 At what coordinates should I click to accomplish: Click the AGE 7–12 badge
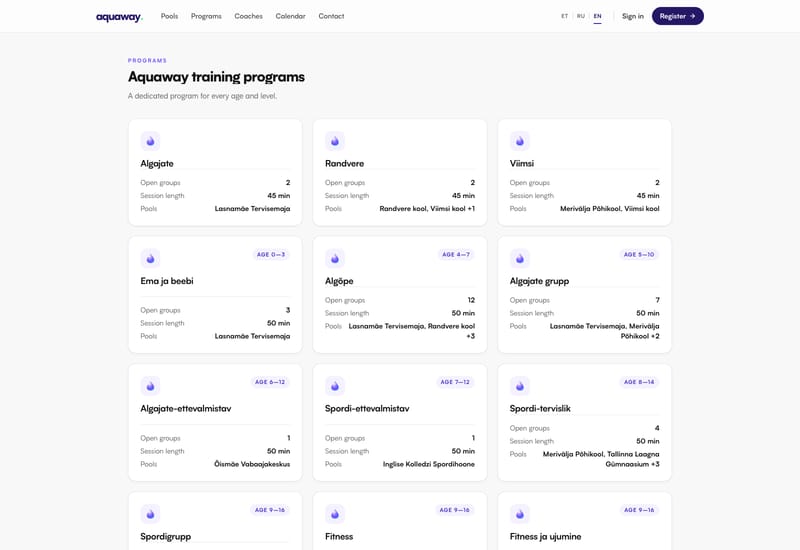click(x=455, y=382)
